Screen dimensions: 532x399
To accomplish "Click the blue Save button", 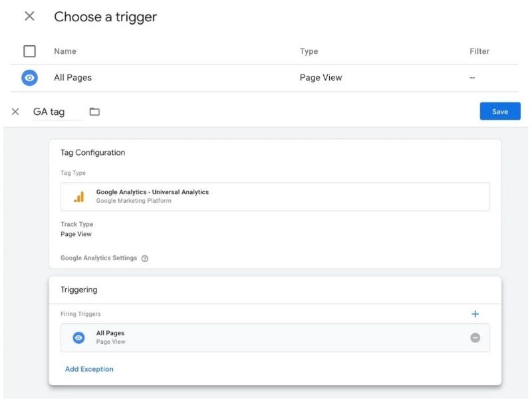I will [x=500, y=111].
